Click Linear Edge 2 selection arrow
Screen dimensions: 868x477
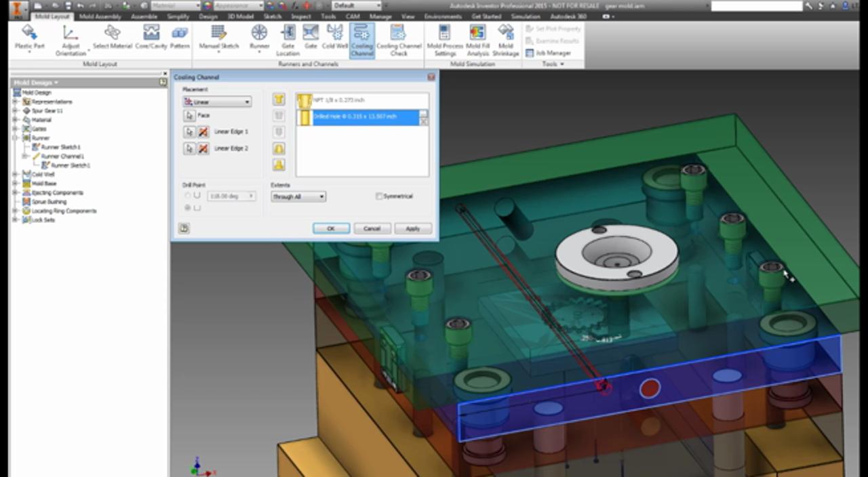[x=189, y=148]
